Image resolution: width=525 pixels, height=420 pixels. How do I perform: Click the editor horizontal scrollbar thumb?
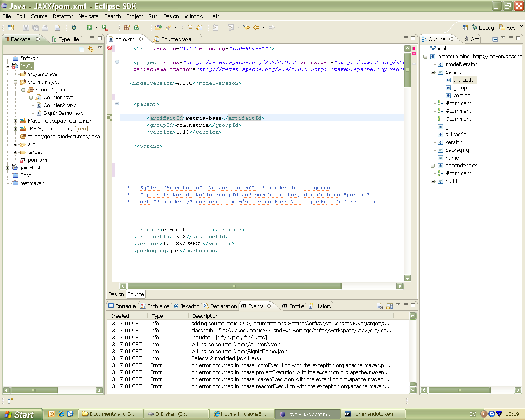coord(234,286)
